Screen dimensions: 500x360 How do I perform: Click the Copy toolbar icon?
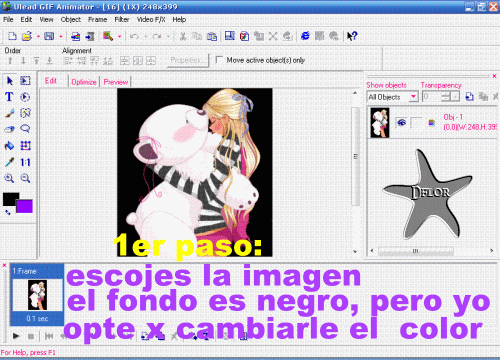point(197,36)
